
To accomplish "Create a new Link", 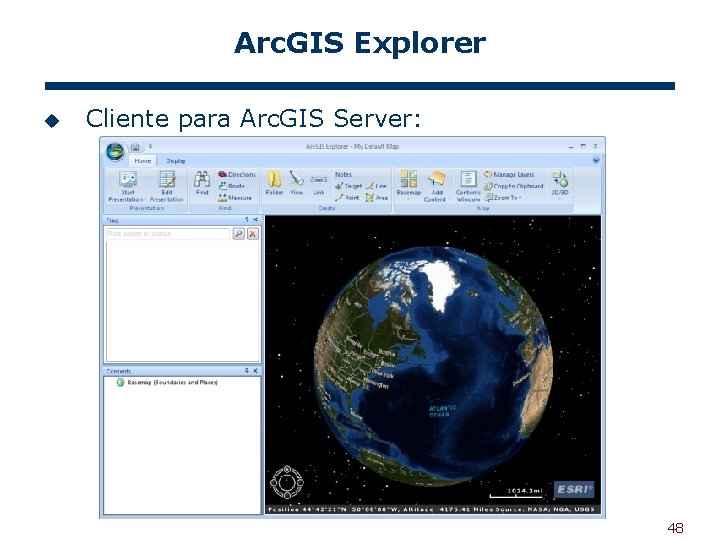I will pos(319,185).
